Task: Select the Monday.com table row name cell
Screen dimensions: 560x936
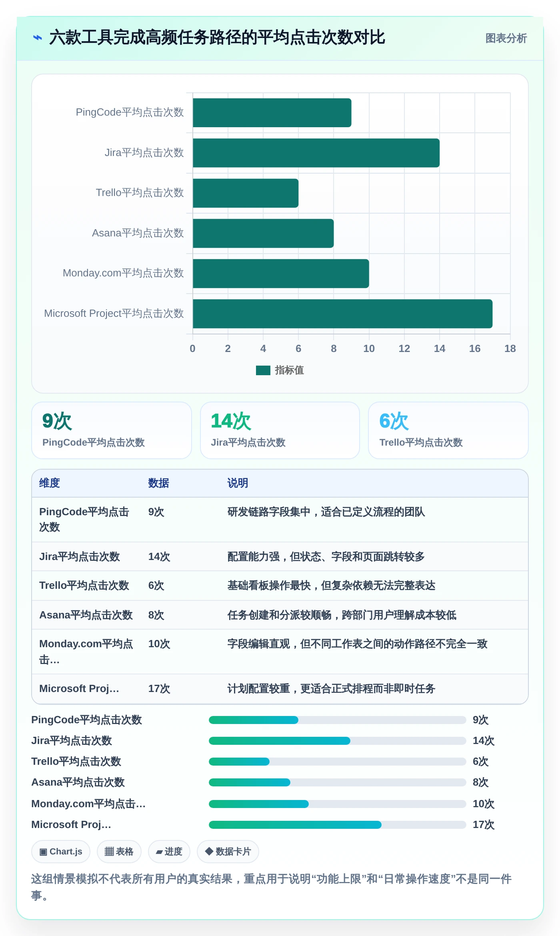Action: (86, 652)
